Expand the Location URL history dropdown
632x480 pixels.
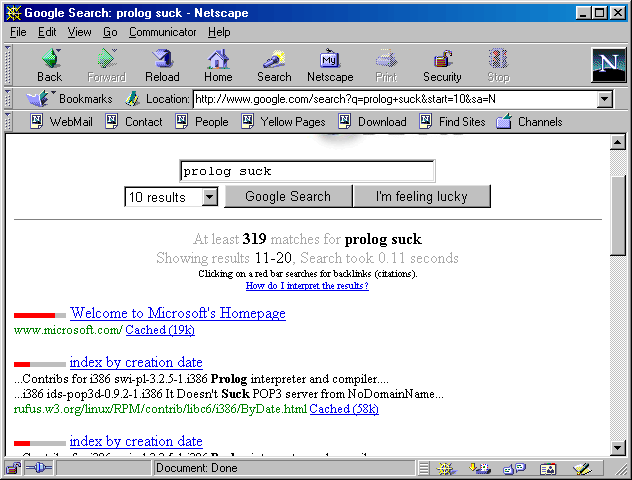[605, 99]
